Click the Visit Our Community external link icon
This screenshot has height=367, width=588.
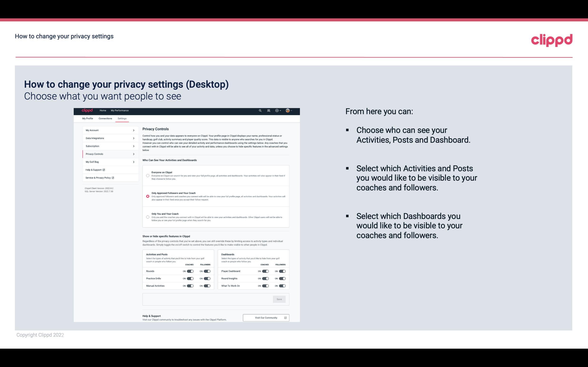[x=286, y=318]
